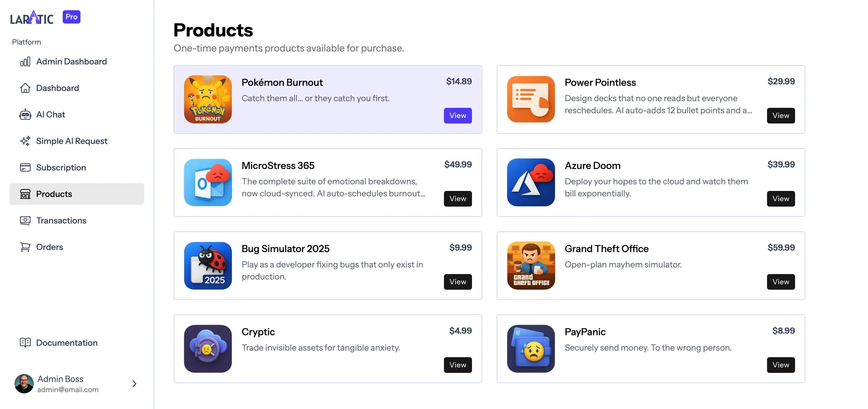View the PayPanic product details

[x=781, y=365]
